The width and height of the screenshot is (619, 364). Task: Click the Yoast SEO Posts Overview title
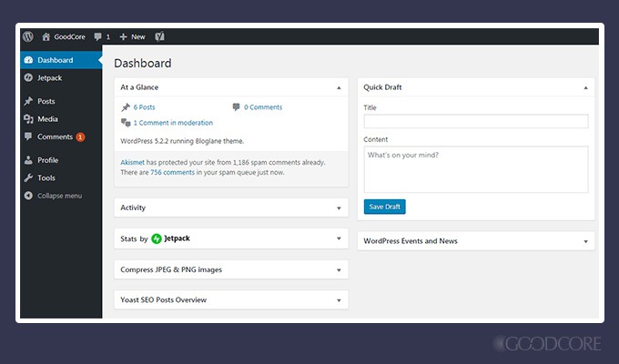(x=164, y=300)
